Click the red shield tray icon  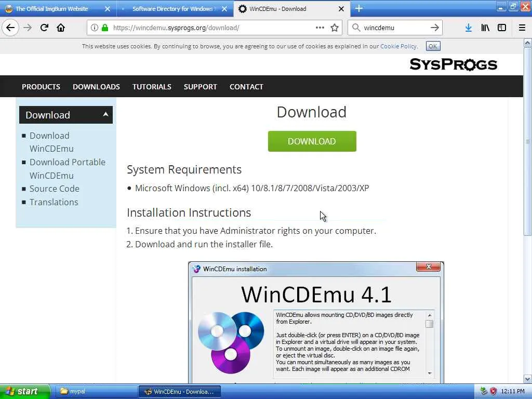tap(494, 391)
